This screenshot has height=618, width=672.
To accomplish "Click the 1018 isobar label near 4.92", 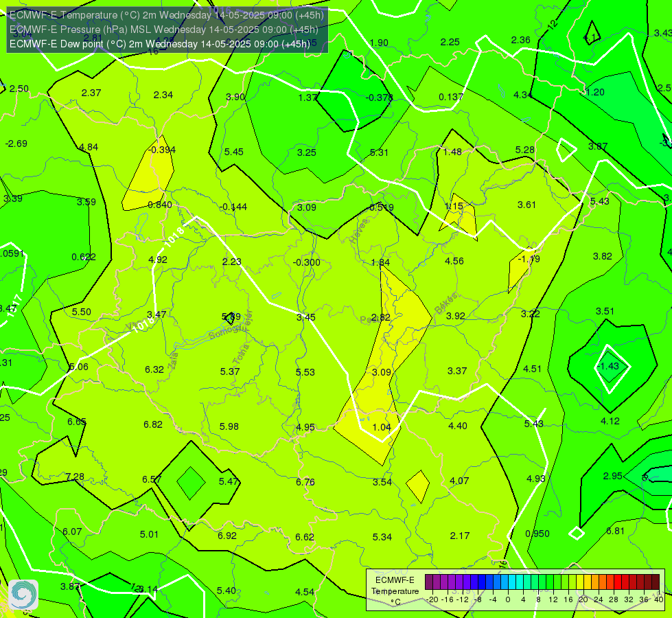I will [x=174, y=236].
